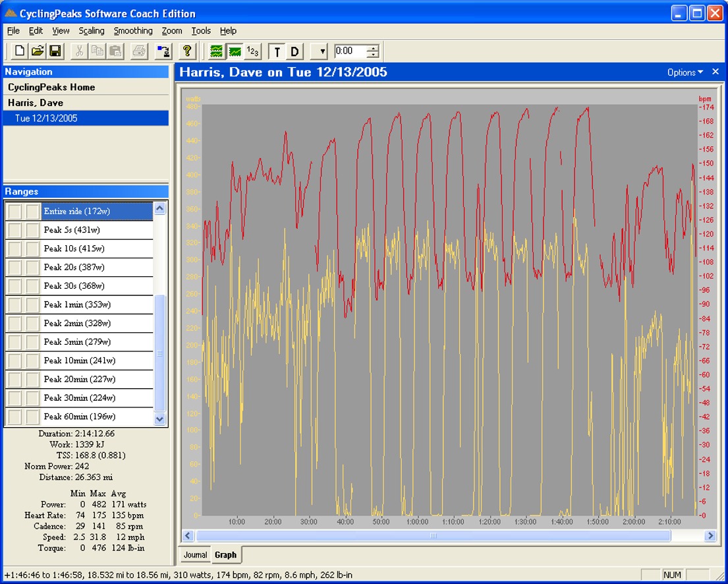The image size is (728, 584).
Task: Open the Options dropdown in graph header
Action: [x=685, y=73]
